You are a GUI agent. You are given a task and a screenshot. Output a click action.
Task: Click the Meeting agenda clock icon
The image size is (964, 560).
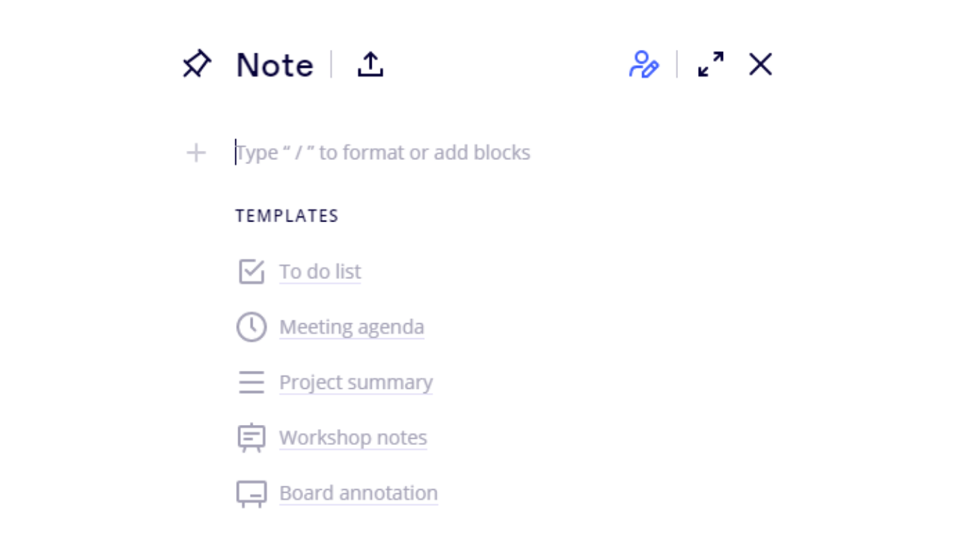pyautogui.click(x=251, y=327)
